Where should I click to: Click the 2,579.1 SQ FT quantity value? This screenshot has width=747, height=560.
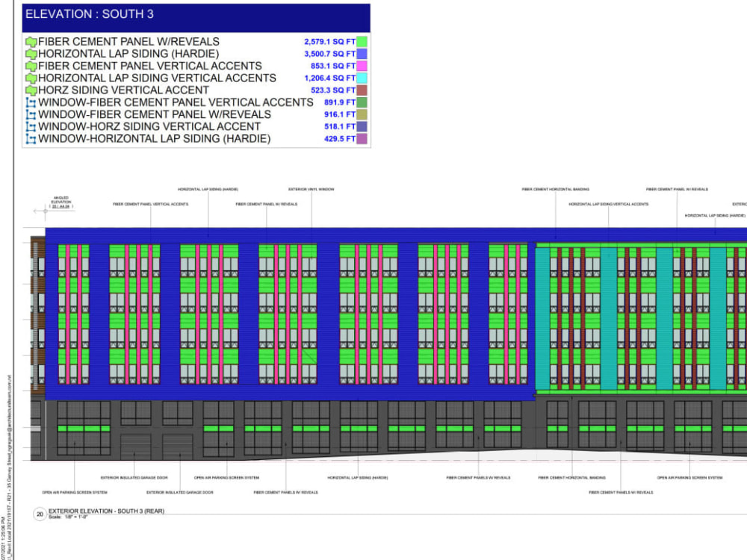coord(329,42)
